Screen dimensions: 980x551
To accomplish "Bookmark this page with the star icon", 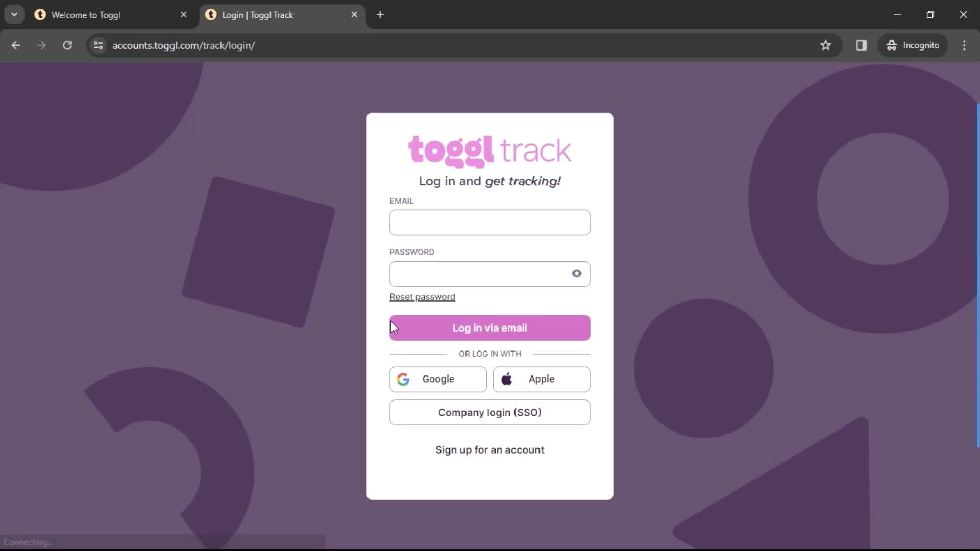I will (x=825, y=45).
